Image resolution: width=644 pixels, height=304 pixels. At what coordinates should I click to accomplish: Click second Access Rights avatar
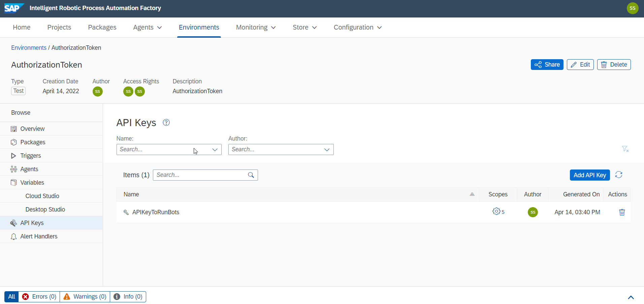tap(140, 91)
